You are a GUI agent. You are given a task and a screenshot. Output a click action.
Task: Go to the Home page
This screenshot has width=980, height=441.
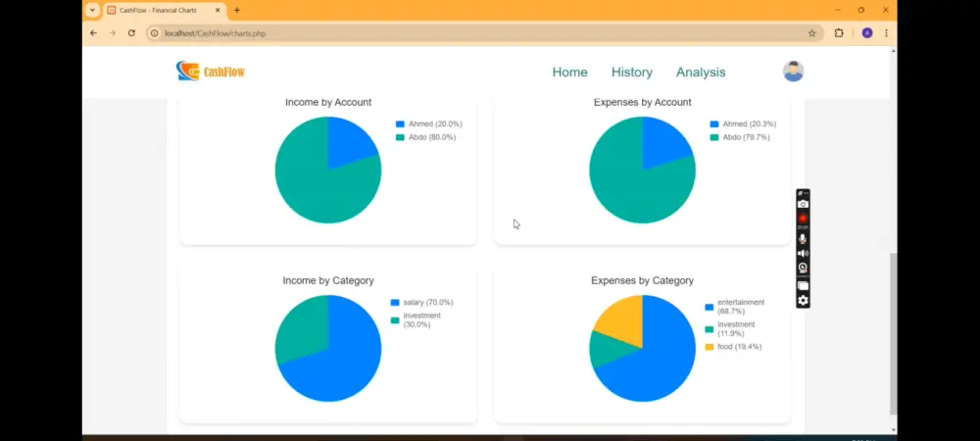[569, 72]
